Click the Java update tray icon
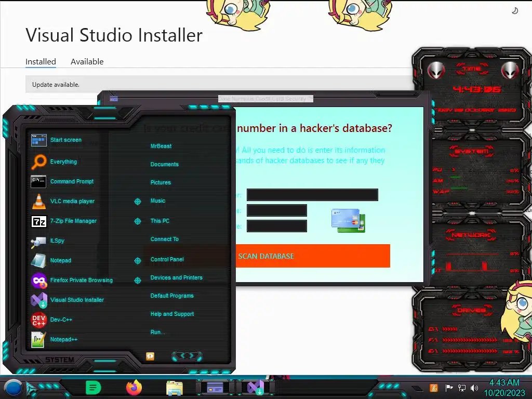532x399 pixels. 434,388
